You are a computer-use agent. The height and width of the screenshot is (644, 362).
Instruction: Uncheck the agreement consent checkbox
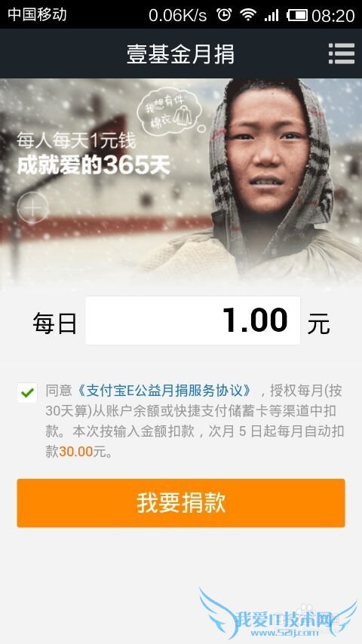point(27,393)
